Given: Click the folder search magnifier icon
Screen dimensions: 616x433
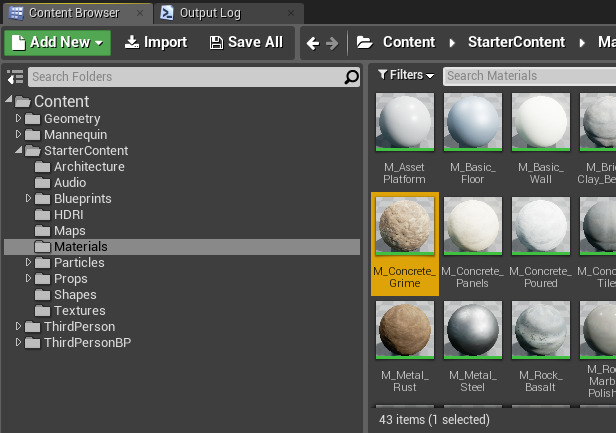Looking at the screenshot, I should pos(351,77).
